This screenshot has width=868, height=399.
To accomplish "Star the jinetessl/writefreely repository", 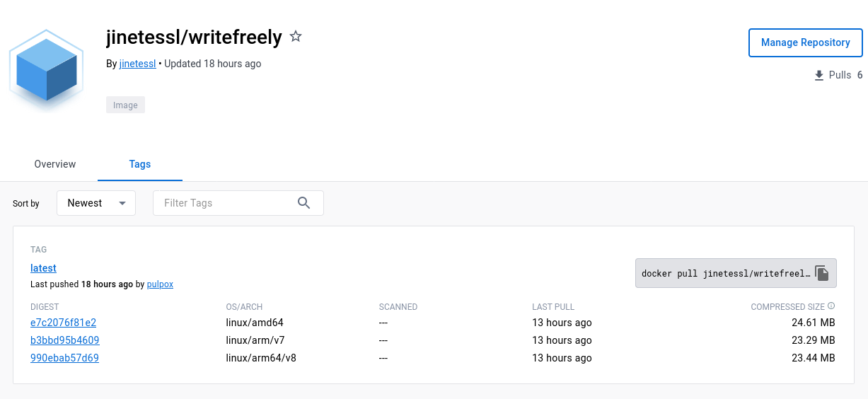I will (x=296, y=37).
